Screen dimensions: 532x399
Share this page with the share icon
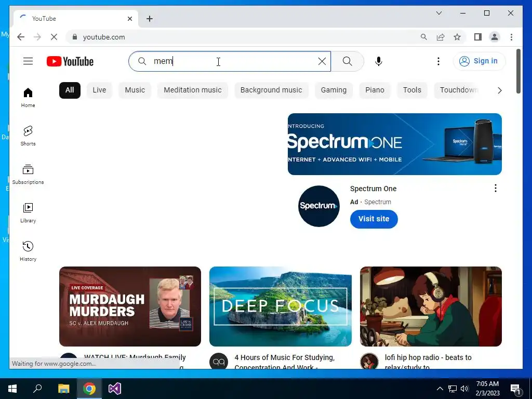tap(441, 37)
